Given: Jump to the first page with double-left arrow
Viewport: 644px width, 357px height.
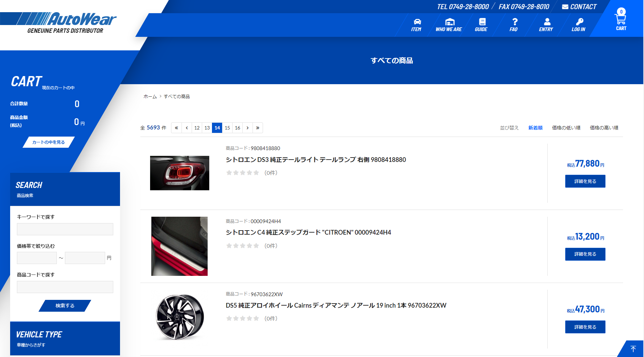Looking at the screenshot, I should 176,128.
